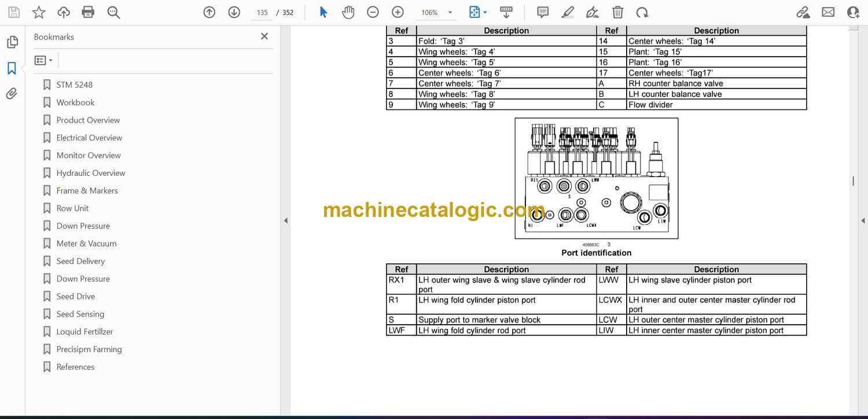Click the cloud upload icon

64,12
